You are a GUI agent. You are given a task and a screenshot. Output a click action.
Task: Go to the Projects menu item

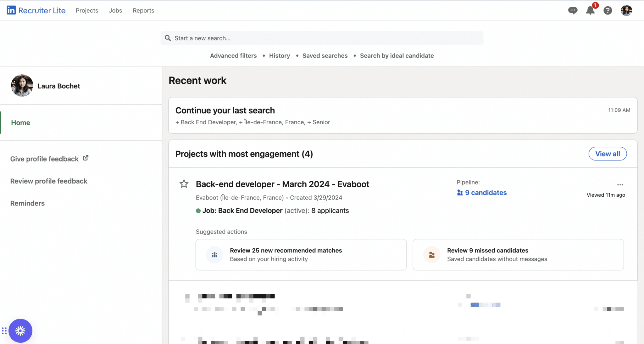pos(87,10)
